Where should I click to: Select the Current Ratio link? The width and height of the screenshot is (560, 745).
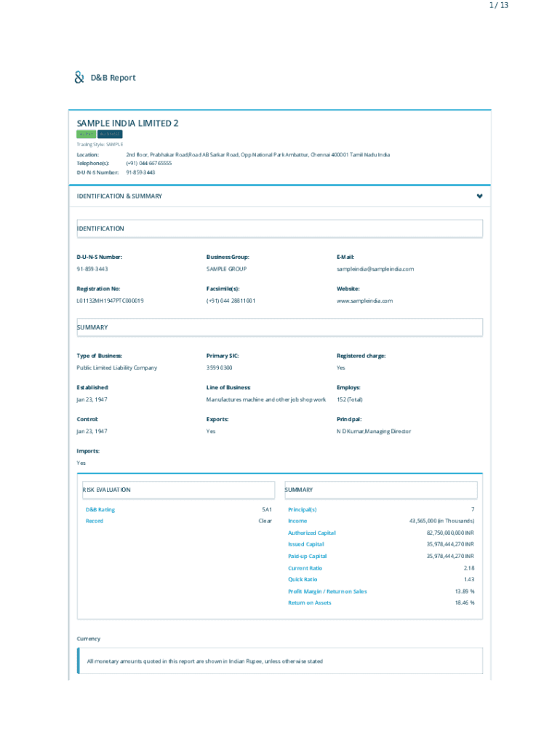click(x=305, y=568)
